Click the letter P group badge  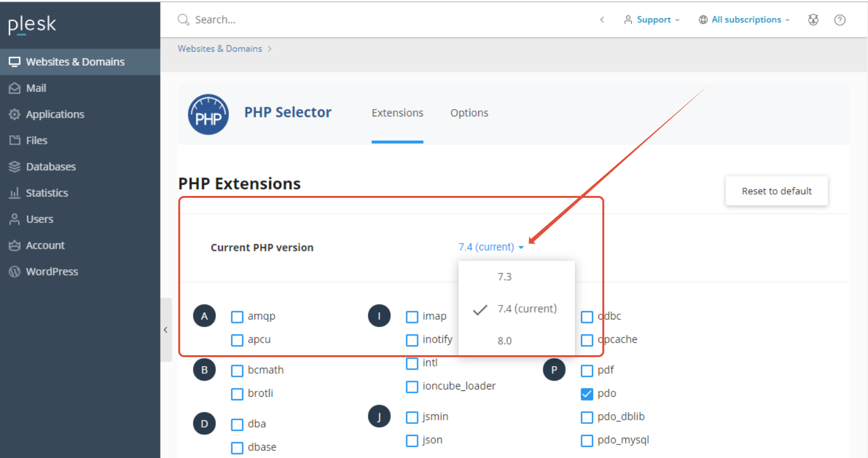[554, 370]
